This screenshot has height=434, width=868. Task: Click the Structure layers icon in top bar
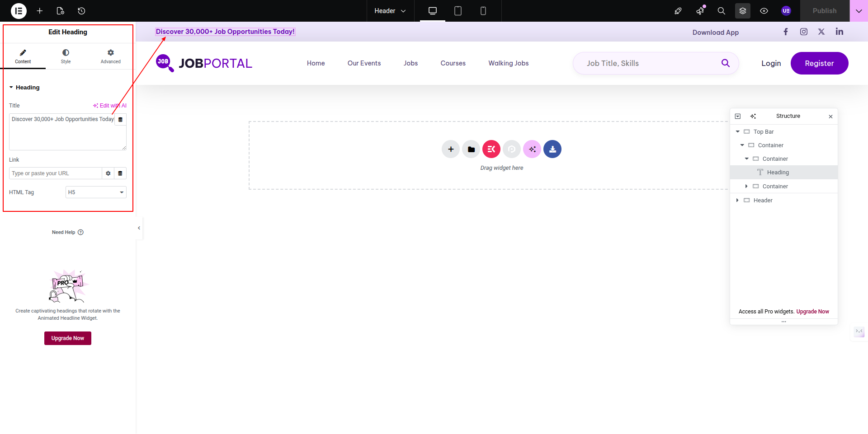(x=742, y=11)
